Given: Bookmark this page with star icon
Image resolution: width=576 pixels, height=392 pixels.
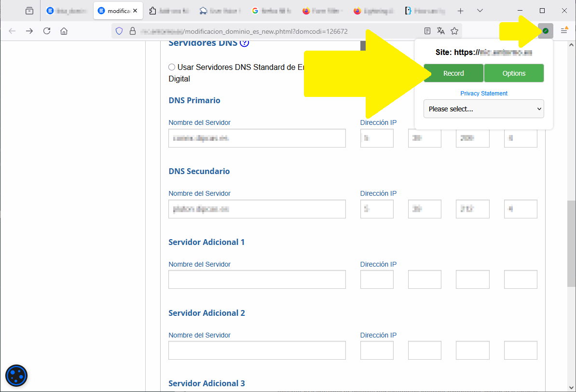Looking at the screenshot, I should tap(454, 31).
